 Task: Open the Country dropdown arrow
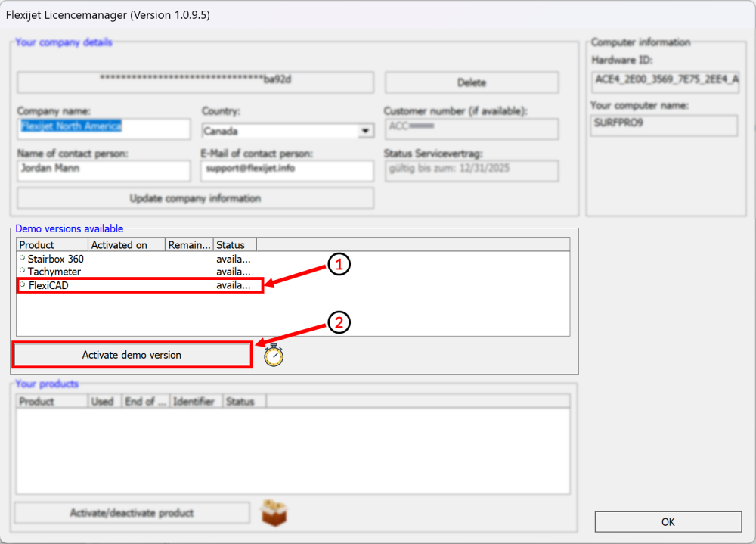365,131
